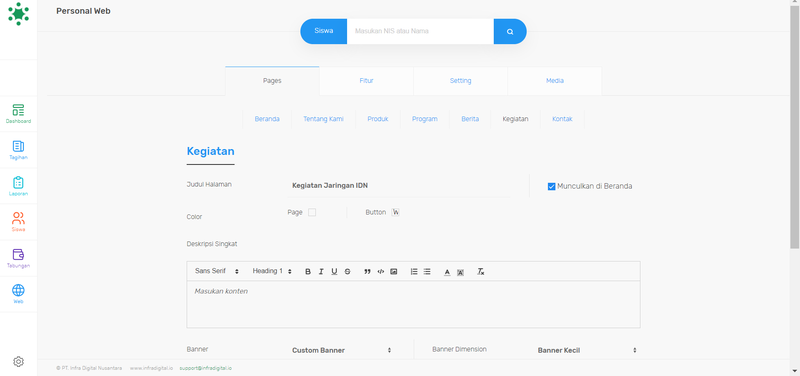Image resolution: width=800 pixels, height=376 pixels.
Task: Open the Custom Banner dropdown
Action: point(341,350)
